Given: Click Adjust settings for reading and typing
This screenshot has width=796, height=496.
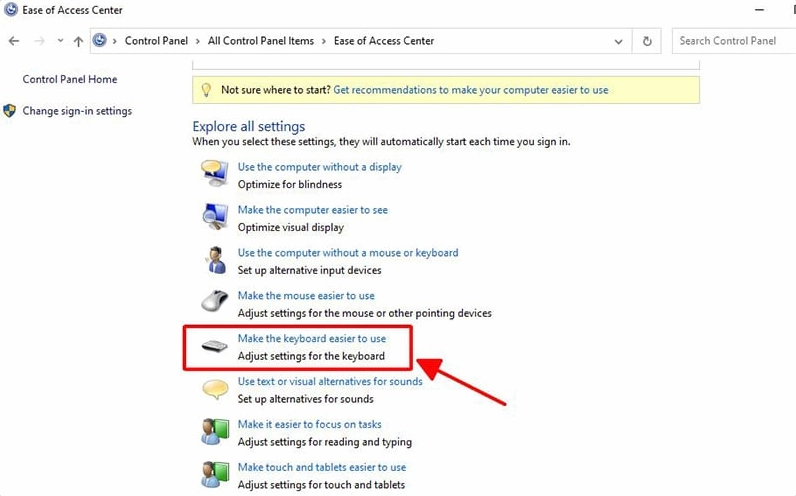Looking at the screenshot, I should (x=325, y=442).
